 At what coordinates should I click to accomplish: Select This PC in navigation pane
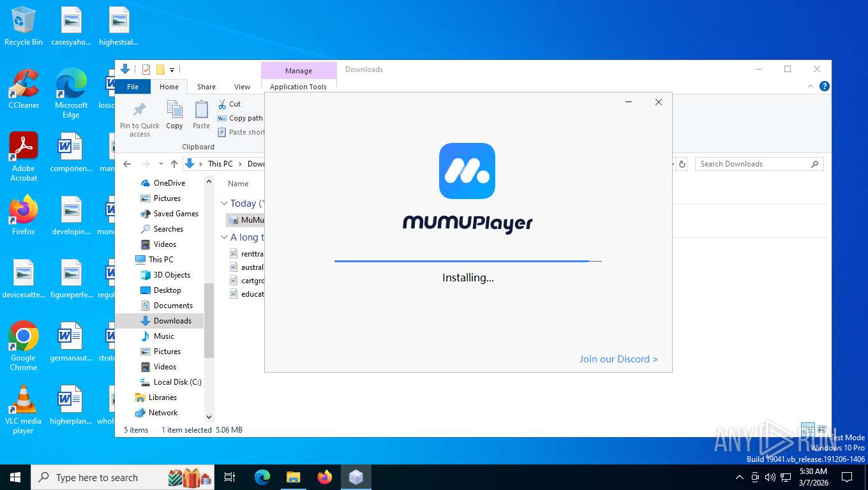154,260
